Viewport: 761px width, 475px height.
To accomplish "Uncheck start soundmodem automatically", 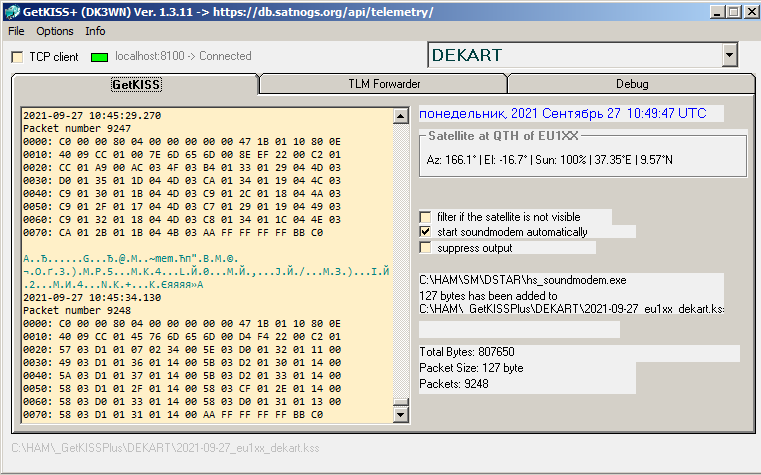I will tap(425, 232).
